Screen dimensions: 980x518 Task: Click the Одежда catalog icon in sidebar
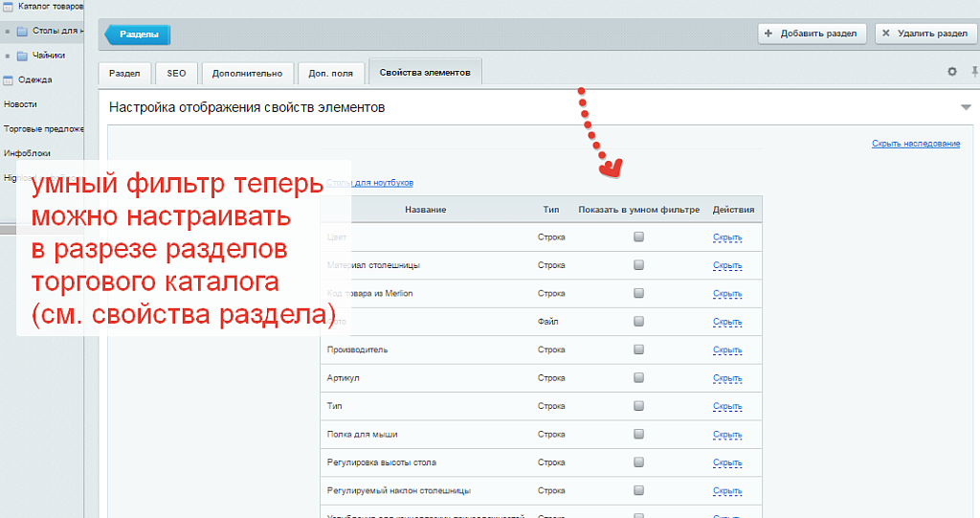(9, 80)
